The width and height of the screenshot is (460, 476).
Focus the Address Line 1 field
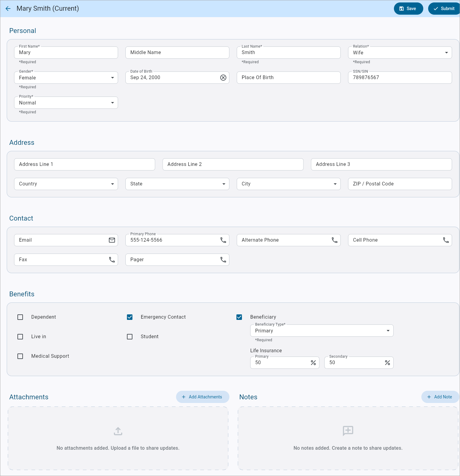click(84, 164)
